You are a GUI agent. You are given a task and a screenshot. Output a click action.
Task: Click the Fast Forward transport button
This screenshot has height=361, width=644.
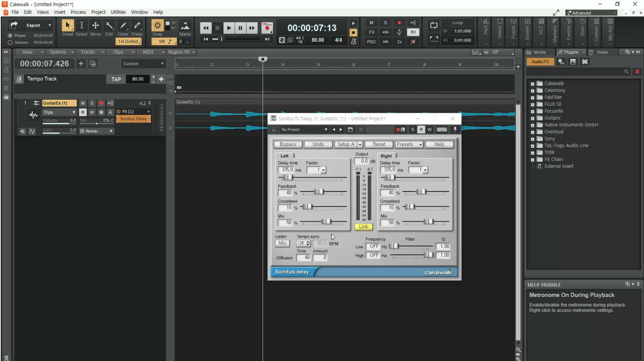(x=252, y=28)
